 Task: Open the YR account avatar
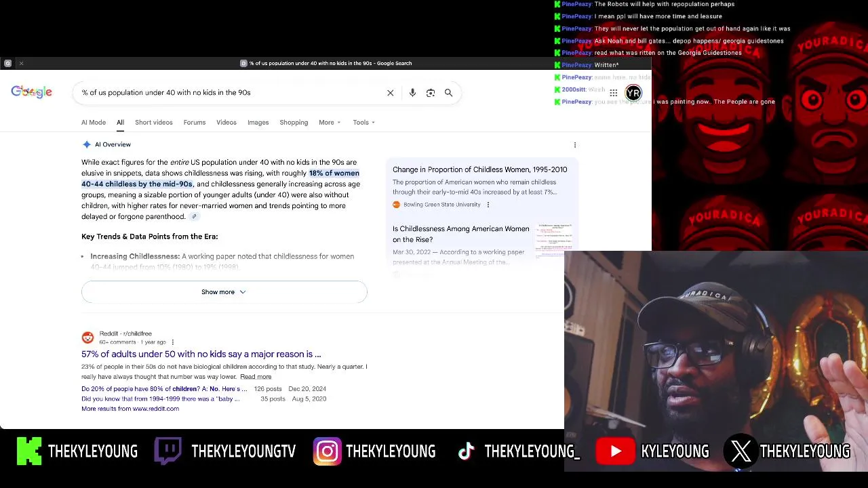633,93
